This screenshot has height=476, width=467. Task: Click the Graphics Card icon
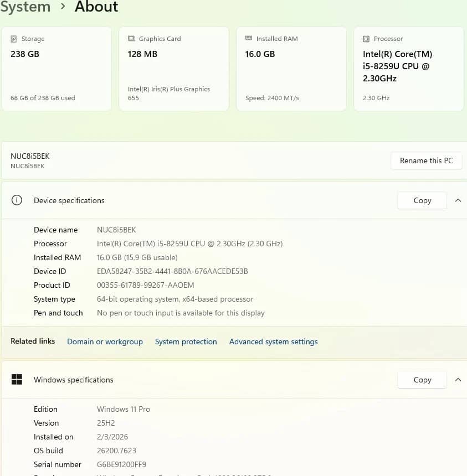(131, 39)
